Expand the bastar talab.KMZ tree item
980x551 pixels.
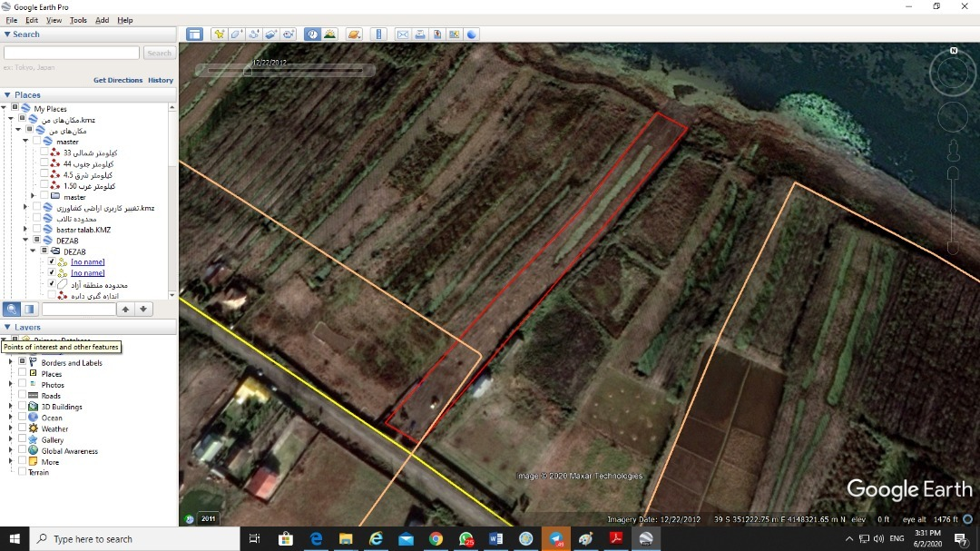click(x=25, y=230)
